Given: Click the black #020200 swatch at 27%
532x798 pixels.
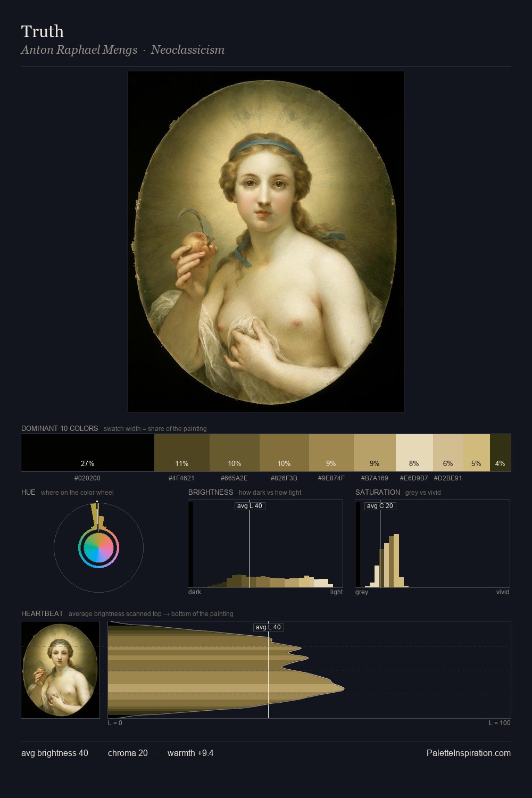Looking at the screenshot, I should [x=88, y=453].
